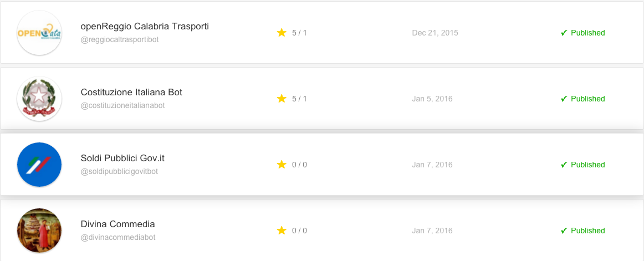Click the star icon for Costituzione Italiana Bot
Image resolution: width=644 pixels, height=261 pixels.
point(282,99)
